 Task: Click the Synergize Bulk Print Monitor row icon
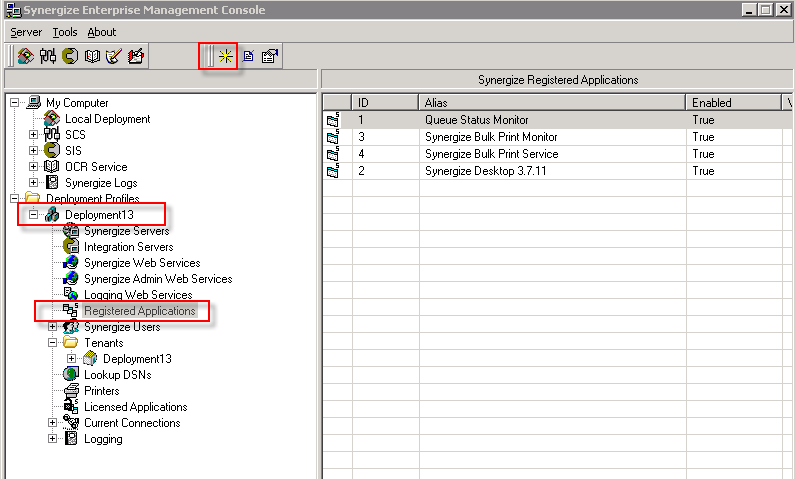(x=333, y=136)
